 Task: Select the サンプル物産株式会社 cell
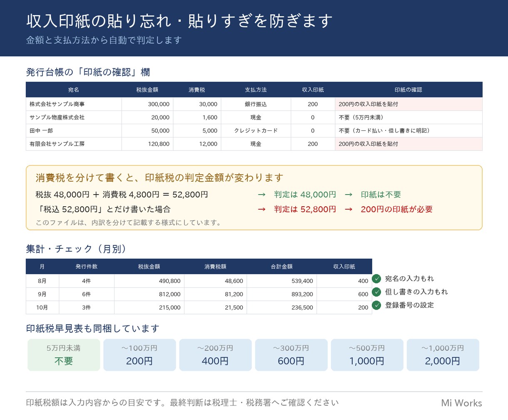(74, 117)
